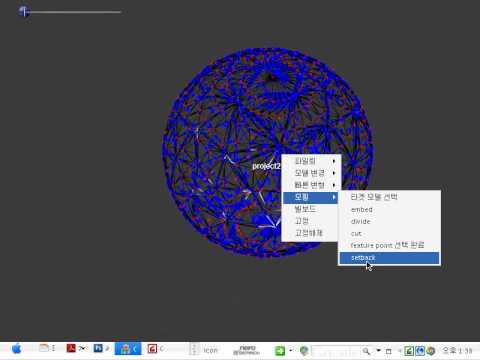480x360 pixels.
Task: Open the red-bordered C taskbar item
Action: click(152, 349)
